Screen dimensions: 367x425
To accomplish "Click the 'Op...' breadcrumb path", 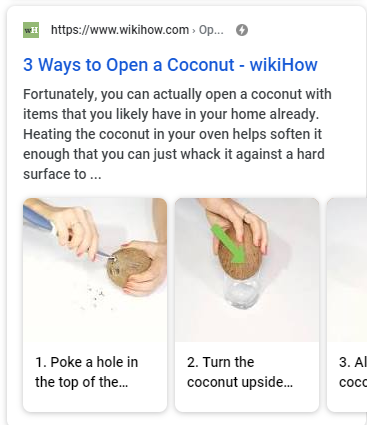I will coord(211,30).
